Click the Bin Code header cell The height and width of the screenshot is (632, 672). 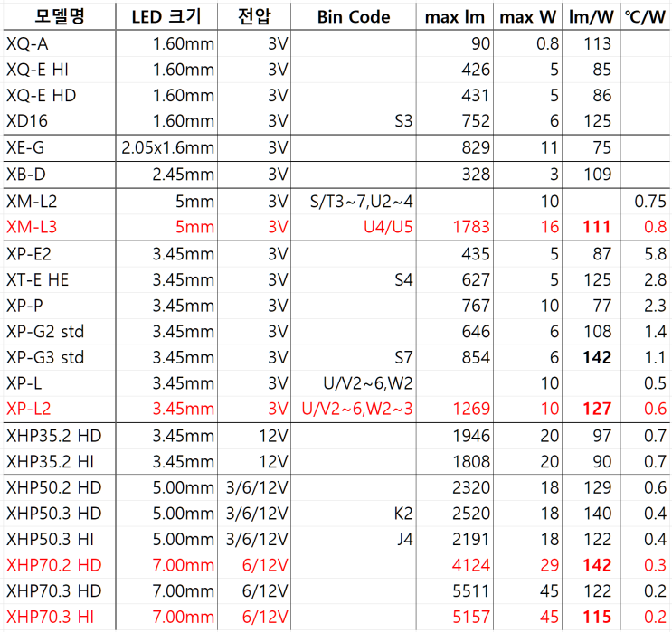click(x=354, y=17)
